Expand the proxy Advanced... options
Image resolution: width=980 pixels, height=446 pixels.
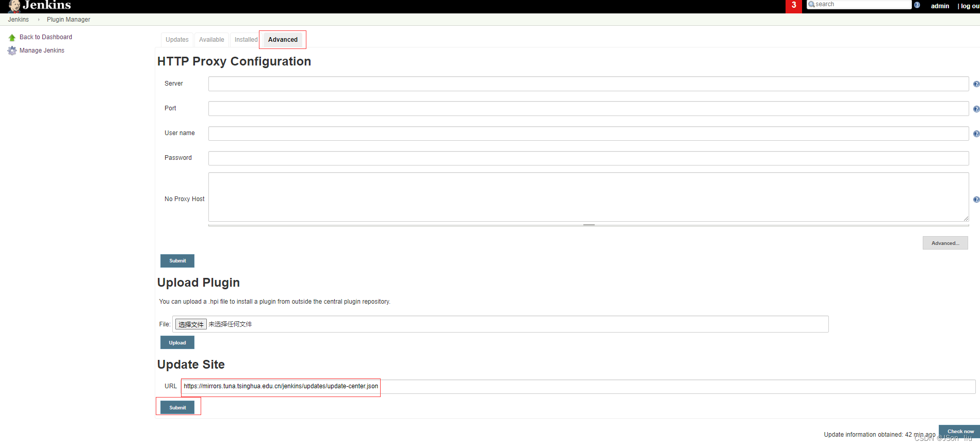tap(945, 243)
